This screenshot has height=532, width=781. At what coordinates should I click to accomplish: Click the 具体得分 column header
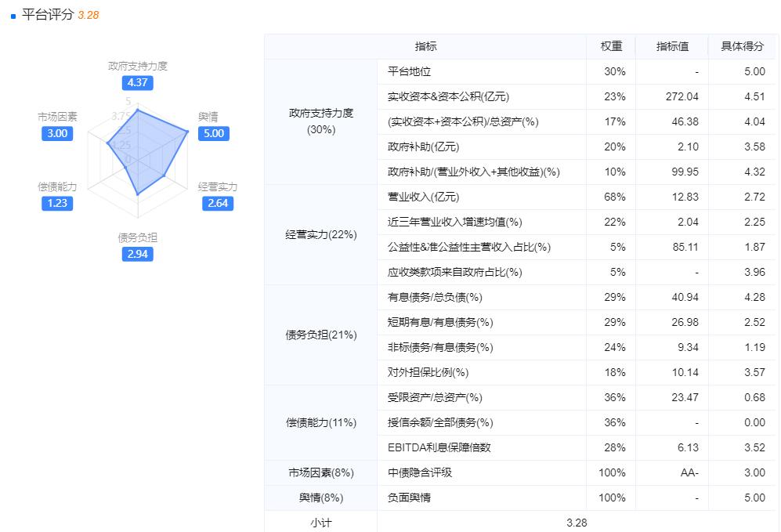click(x=743, y=47)
